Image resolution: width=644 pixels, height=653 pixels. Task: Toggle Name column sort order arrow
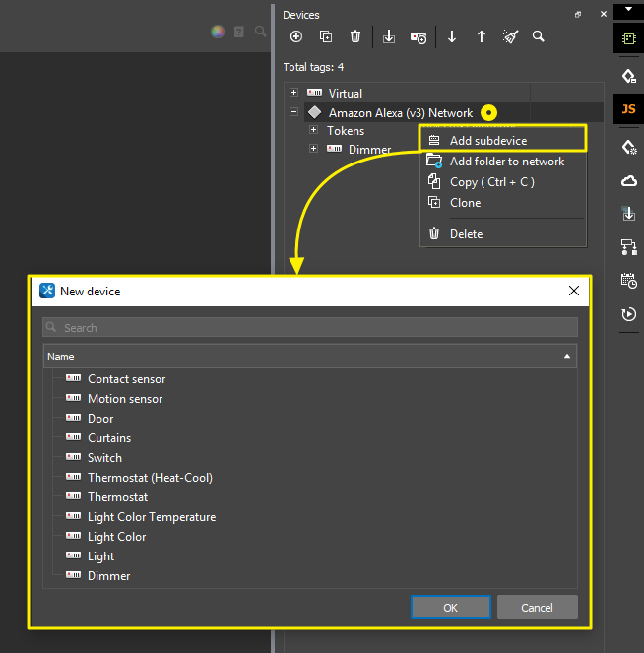567,357
